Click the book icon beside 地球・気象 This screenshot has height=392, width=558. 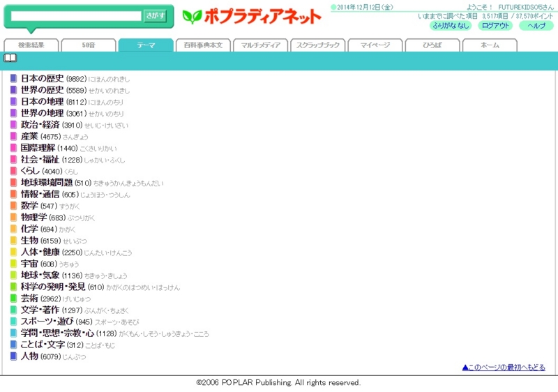[x=13, y=276]
